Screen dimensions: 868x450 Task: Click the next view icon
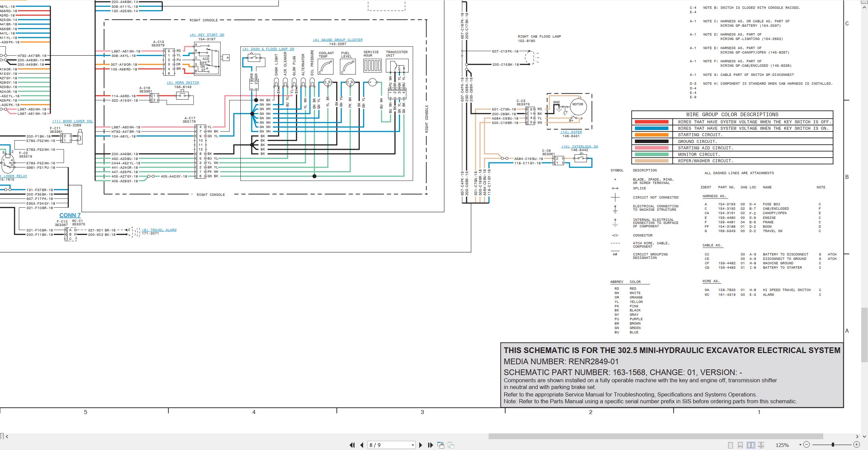[451, 445]
